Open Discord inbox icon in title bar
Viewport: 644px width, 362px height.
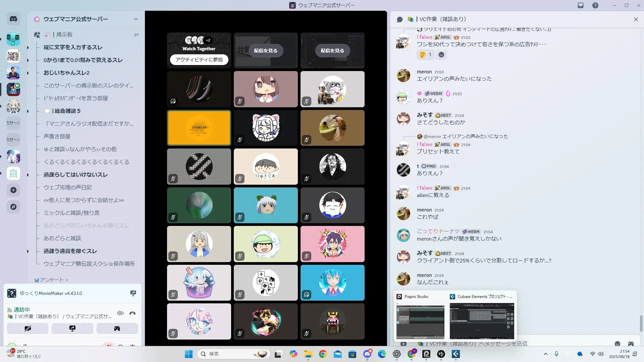(x=581, y=5)
